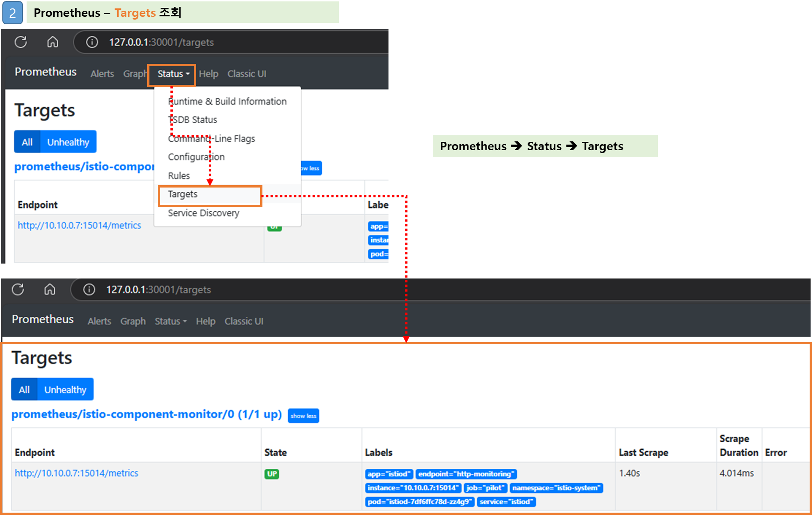
Task: Select Command-Line Flags from Status menu
Action: click(212, 139)
